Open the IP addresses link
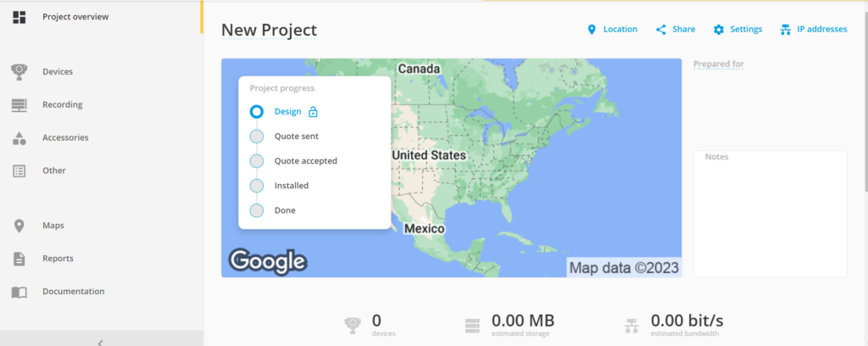 pyautogui.click(x=813, y=30)
